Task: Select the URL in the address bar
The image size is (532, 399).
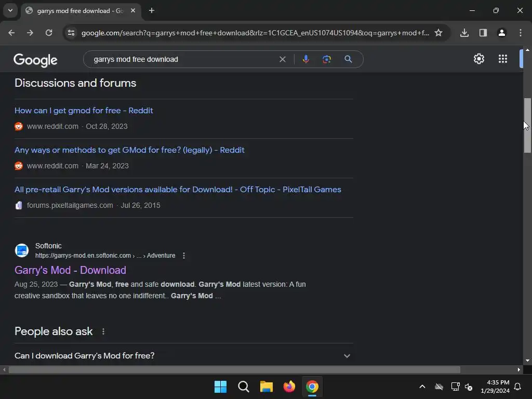Action: point(255,33)
